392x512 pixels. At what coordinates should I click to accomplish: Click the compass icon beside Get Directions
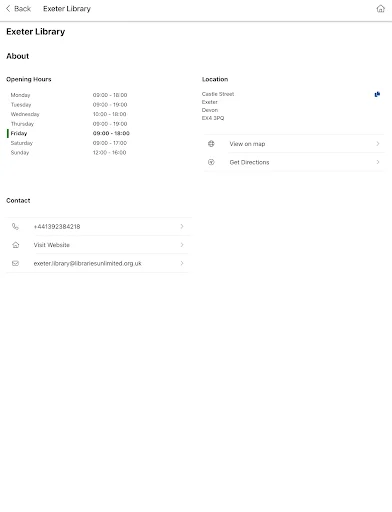tap(211, 162)
